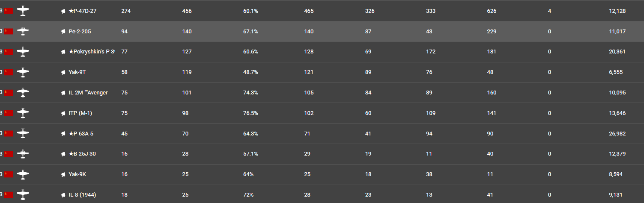Click the USSR flag in Pokryshkin's P-39 row
Image resolution: width=644 pixels, height=203 pixels.
coord(9,52)
